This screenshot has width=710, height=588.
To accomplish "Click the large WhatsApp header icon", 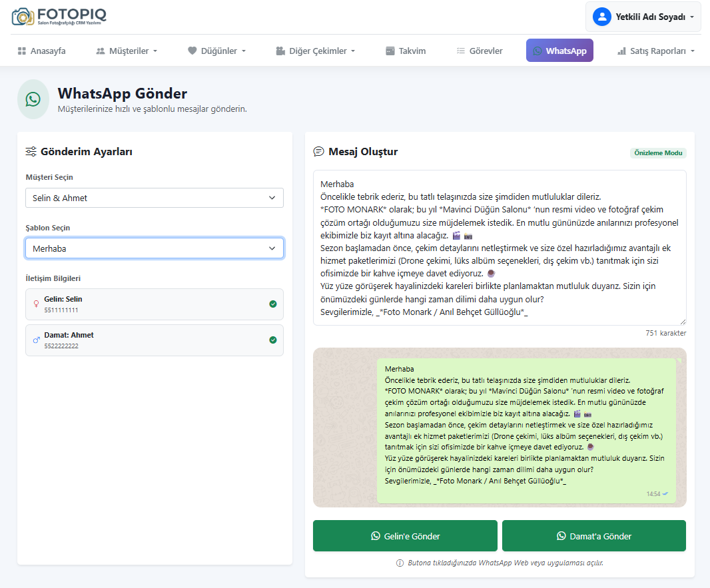I will click(x=33, y=99).
